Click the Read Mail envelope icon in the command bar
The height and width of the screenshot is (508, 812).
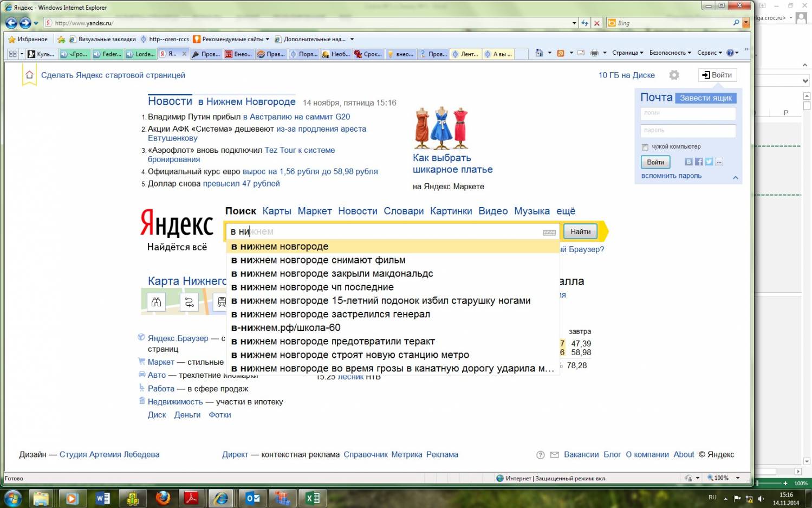tap(581, 53)
